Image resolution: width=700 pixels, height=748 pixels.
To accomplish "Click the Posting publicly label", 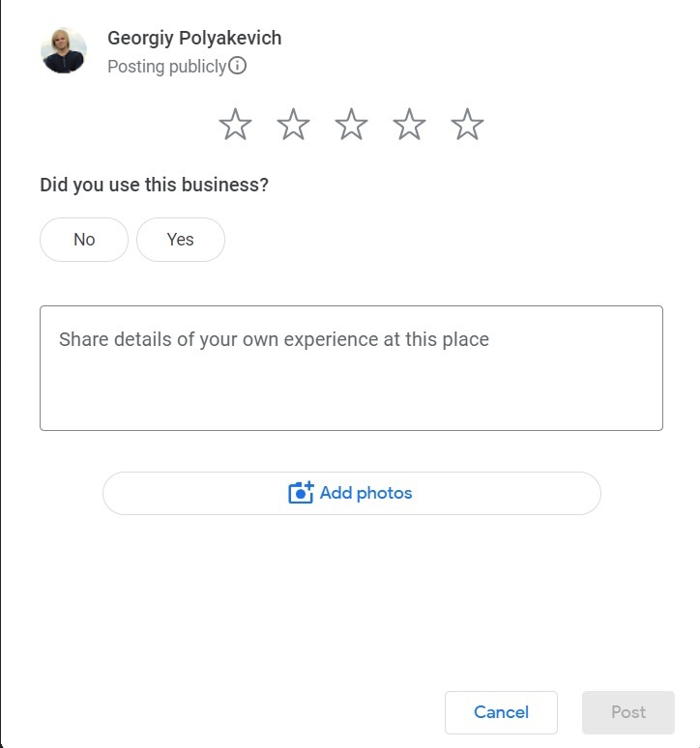I will [166, 67].
